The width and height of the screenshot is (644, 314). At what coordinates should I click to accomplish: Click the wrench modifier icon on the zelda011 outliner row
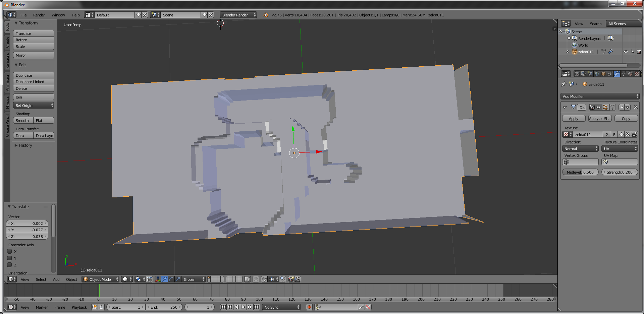pos(610,52)
